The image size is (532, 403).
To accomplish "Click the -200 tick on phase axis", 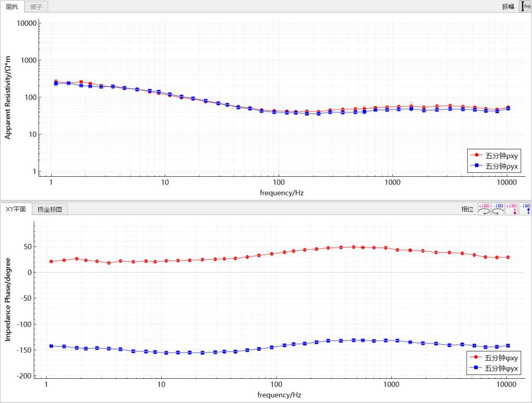I will (x=24, y=376).
